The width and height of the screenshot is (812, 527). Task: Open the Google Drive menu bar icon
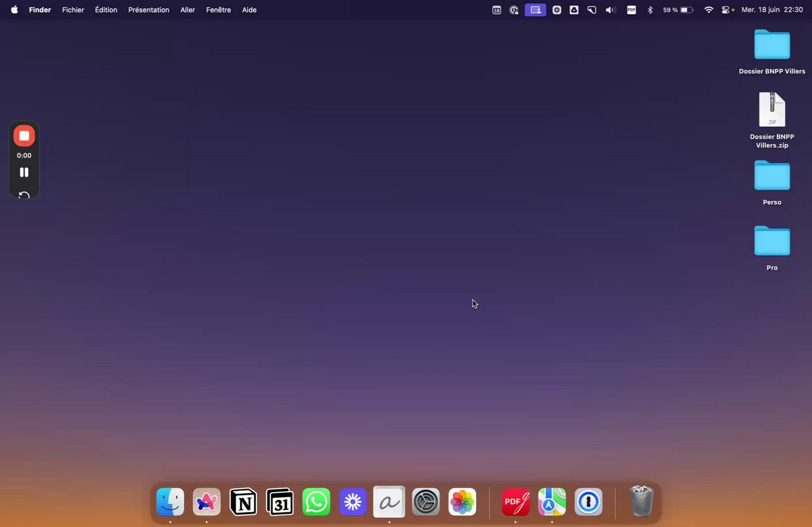point(574,10)
